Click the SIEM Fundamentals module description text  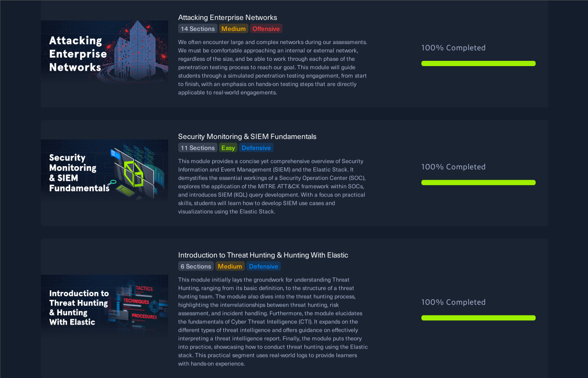[272, 186]
